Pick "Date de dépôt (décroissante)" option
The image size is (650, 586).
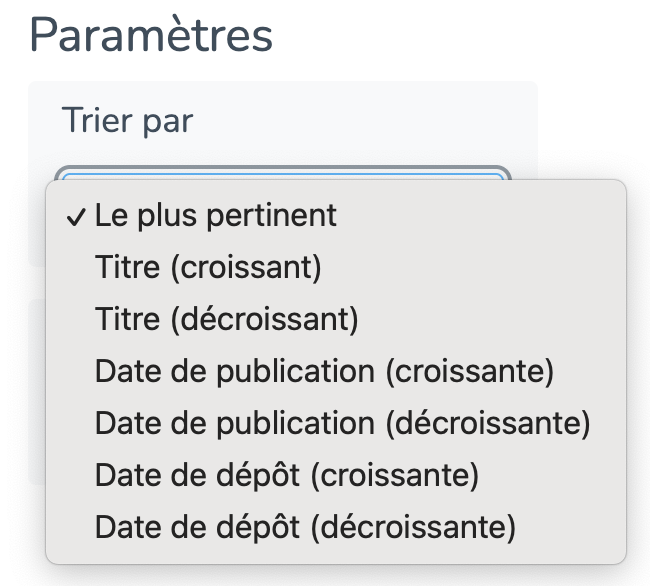point(305,526)
